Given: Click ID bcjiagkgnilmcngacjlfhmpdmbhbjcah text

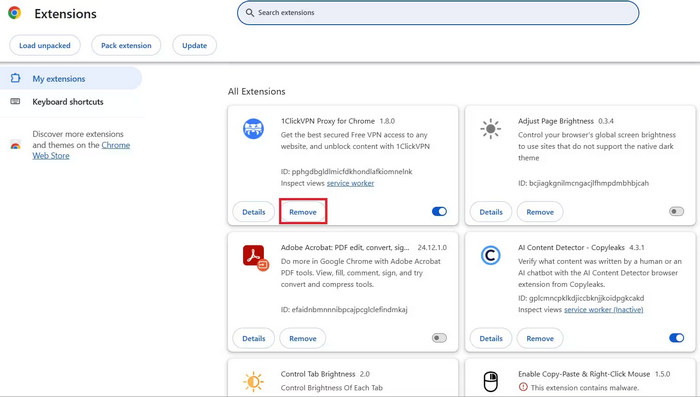Looking at the screenshot, I should (x=583, y=183).
